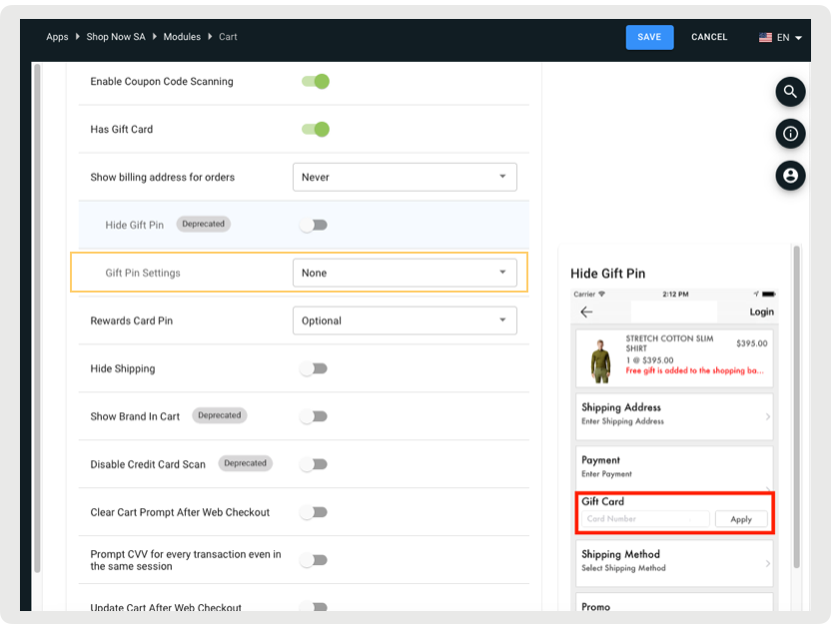
Task: Open the Gift Pin Settings dropdown
Action: (405, 273)
